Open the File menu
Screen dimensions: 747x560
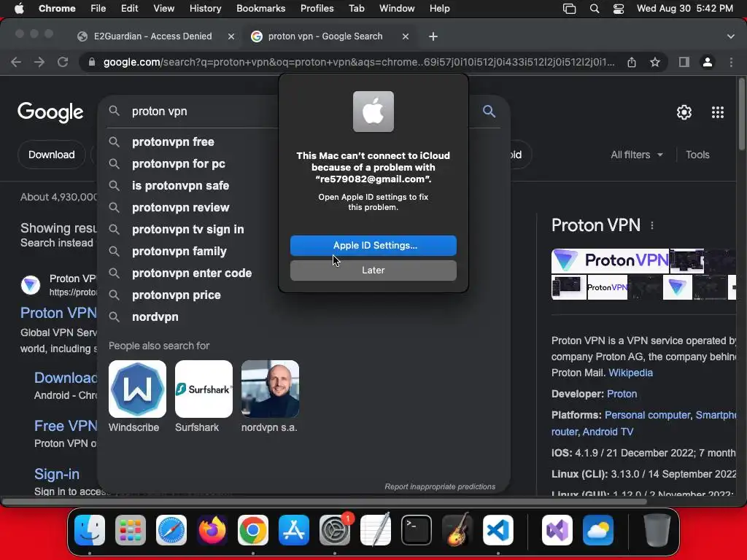tap(98, 9)
